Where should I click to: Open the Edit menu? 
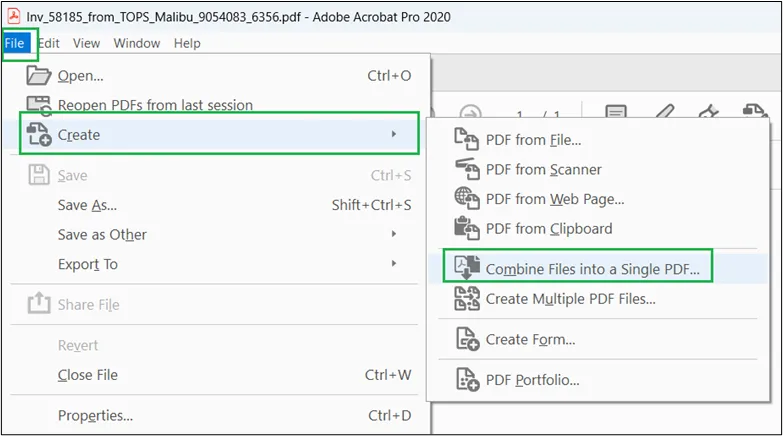click(49, 43)
